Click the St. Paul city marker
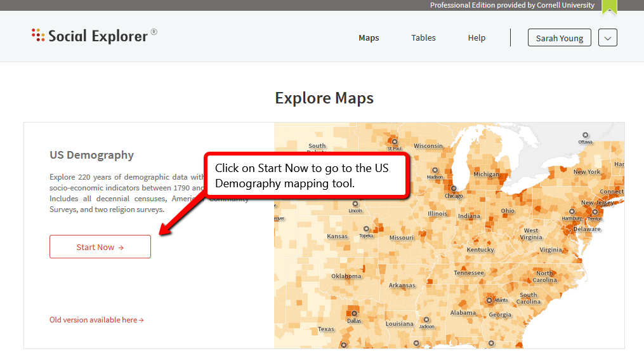This screenshot has width=644, height=358. 394,142
